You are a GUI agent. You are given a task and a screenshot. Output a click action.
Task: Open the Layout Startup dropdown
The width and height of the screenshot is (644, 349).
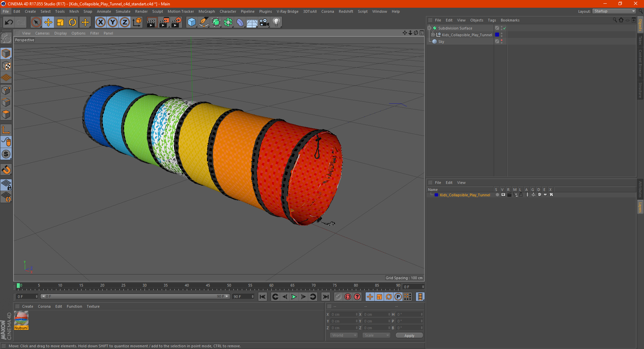pos(614,11)
